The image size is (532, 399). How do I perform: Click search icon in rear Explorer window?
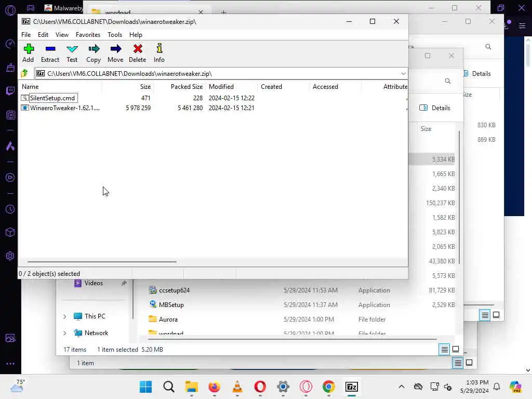(x=488, y=47)
